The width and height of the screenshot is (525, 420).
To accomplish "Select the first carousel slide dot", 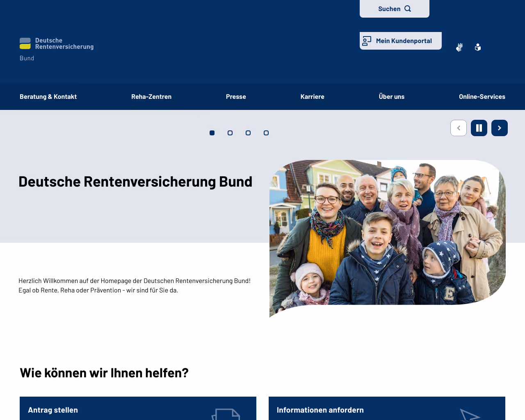I will coord(212,133).
